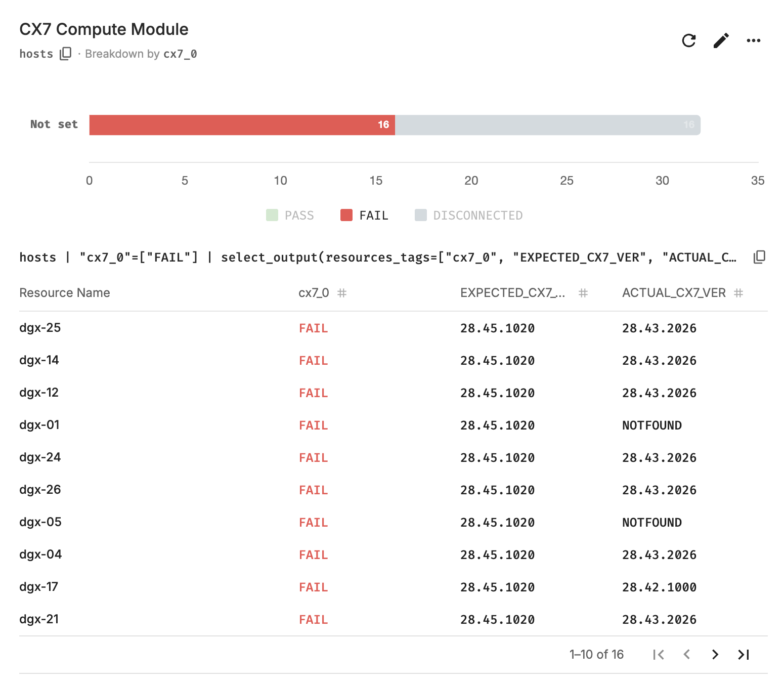Image resolution: width=784 pixels, height=684 pixels.
Task: Click the grey DISCONNECTED bar segment
Action: (548, 125)
